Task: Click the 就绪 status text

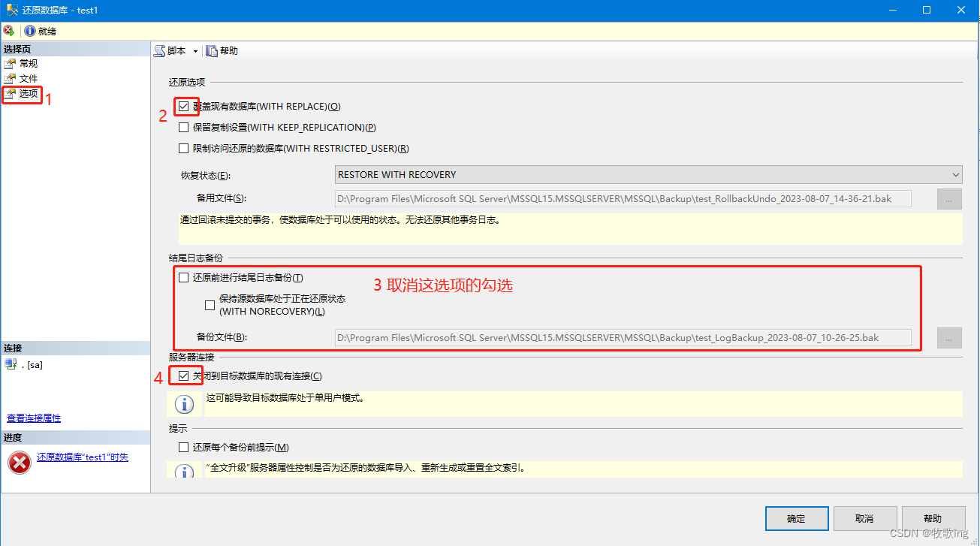Action: (47, 32)
